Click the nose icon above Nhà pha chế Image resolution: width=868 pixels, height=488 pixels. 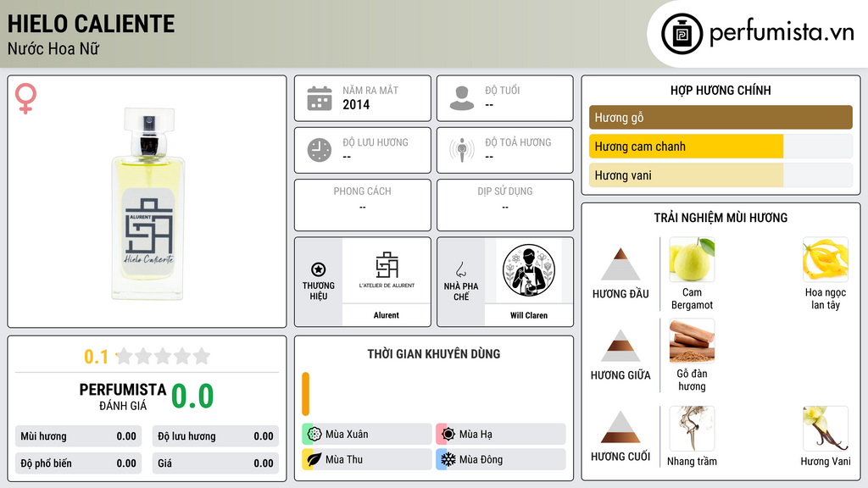coord(460,269)
